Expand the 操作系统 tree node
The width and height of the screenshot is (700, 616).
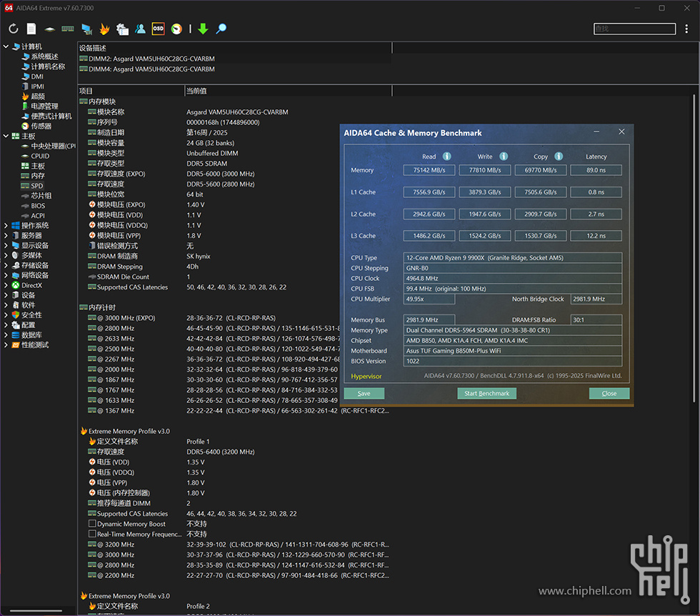click(x=6, y=225)
